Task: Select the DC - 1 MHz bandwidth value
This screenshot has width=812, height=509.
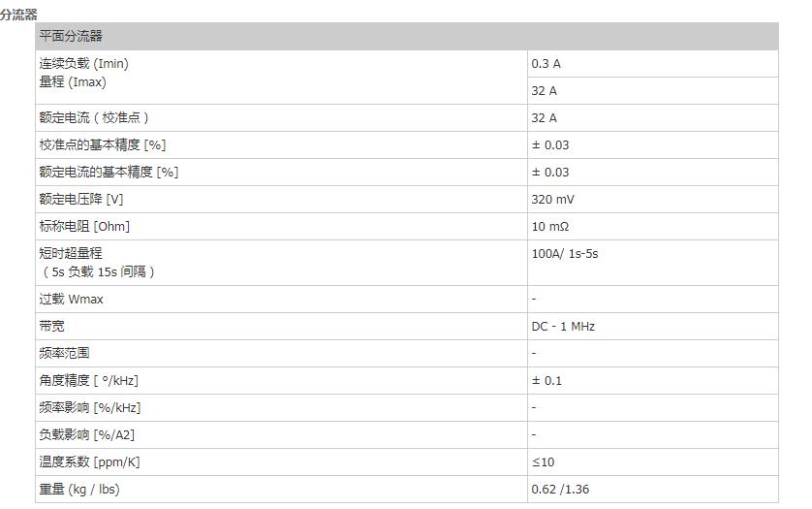Action: pyautogui.click(x=563, y=327)
